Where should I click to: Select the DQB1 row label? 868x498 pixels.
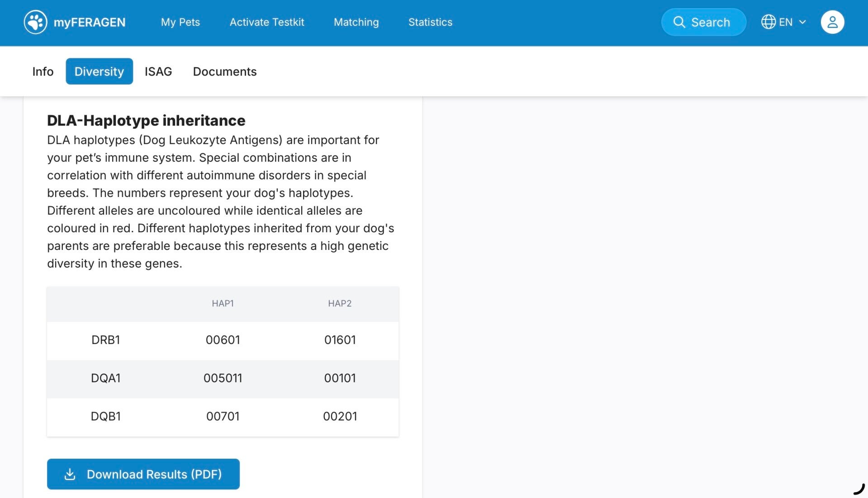click(x=105, y=416)
